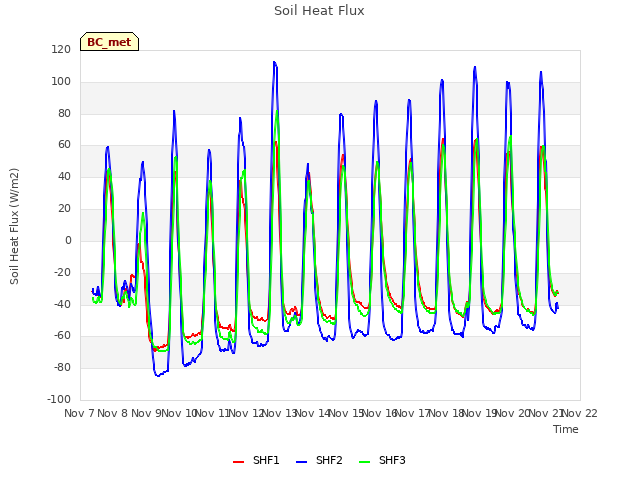The width and height of the screenshot is (640, 480).
Task: Click the SHF2 peak on Nov 12
Action: pos(274,62)
